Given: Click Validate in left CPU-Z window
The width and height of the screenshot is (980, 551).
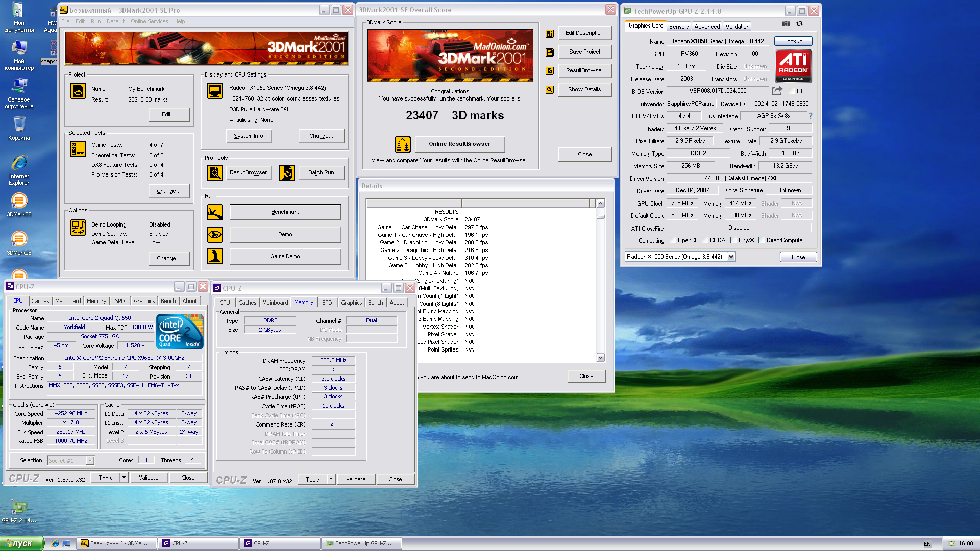Looking at the screenshot, I should point(149,478).
